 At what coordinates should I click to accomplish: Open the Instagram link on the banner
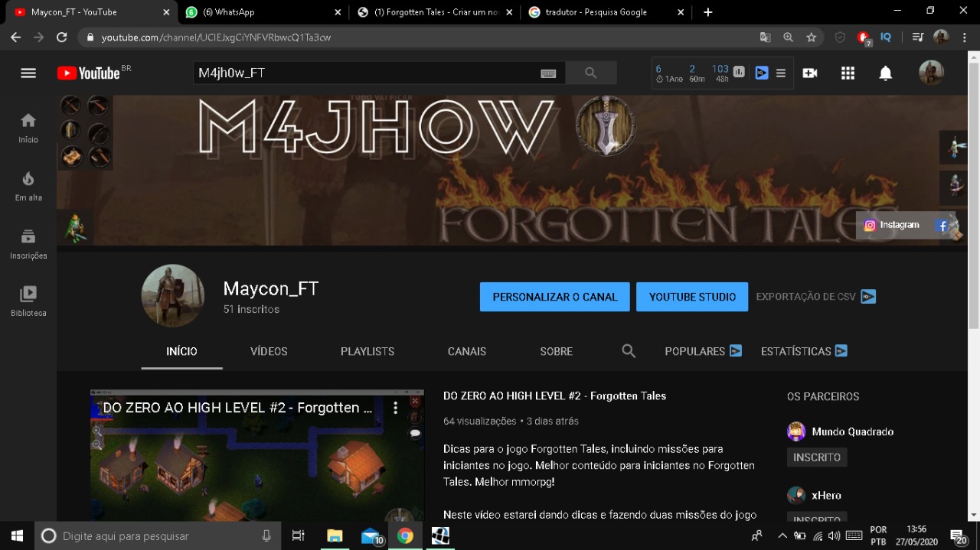click(891, 225)
